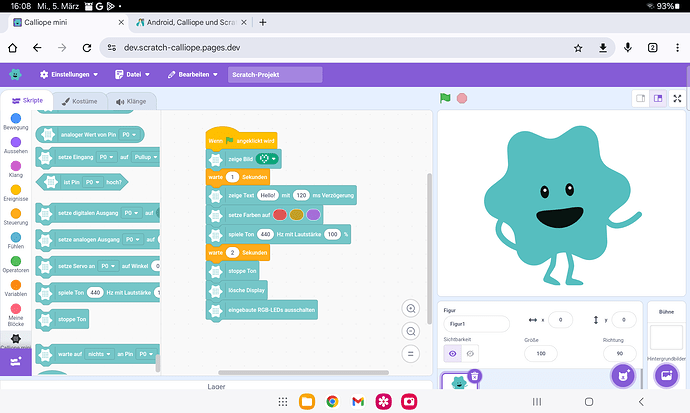
Task: Zoom in on the script workspace
Action: pyautogui.click(x=411, y=308)
